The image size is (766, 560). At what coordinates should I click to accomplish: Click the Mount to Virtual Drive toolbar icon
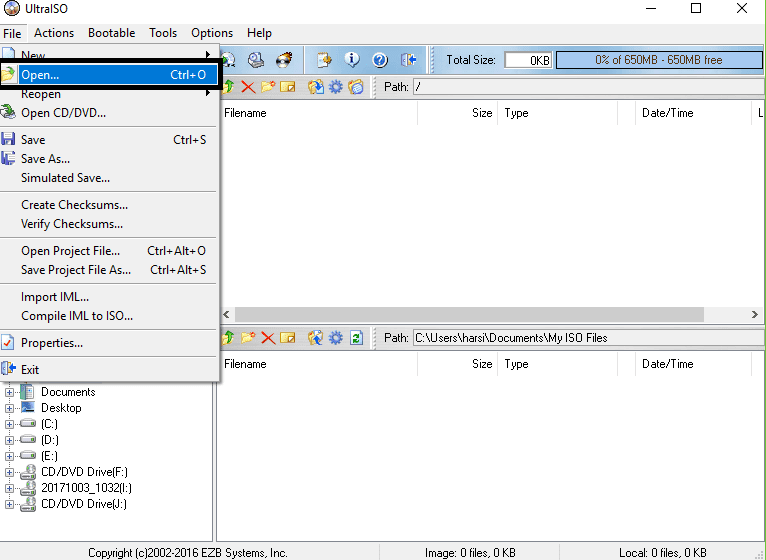[x=255, y=60]
